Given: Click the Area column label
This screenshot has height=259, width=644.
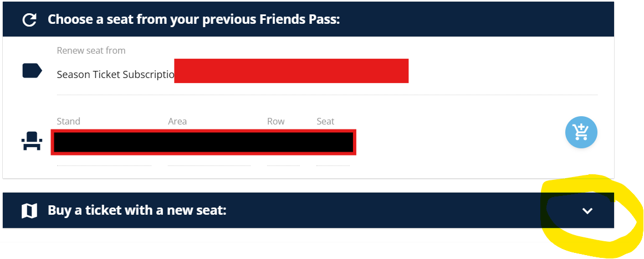Looking at the screenshot, I should tap(177, 121).
